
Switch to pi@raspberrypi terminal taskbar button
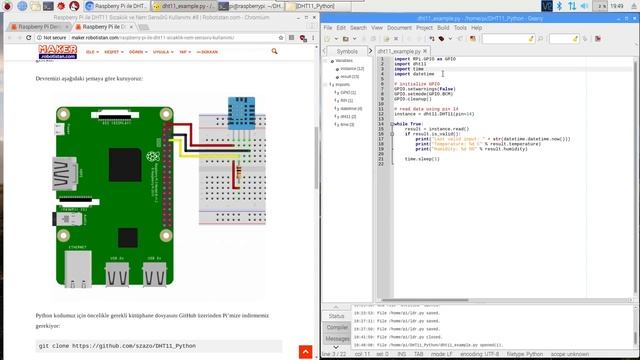pyautogui.click(x=251, y=6)
